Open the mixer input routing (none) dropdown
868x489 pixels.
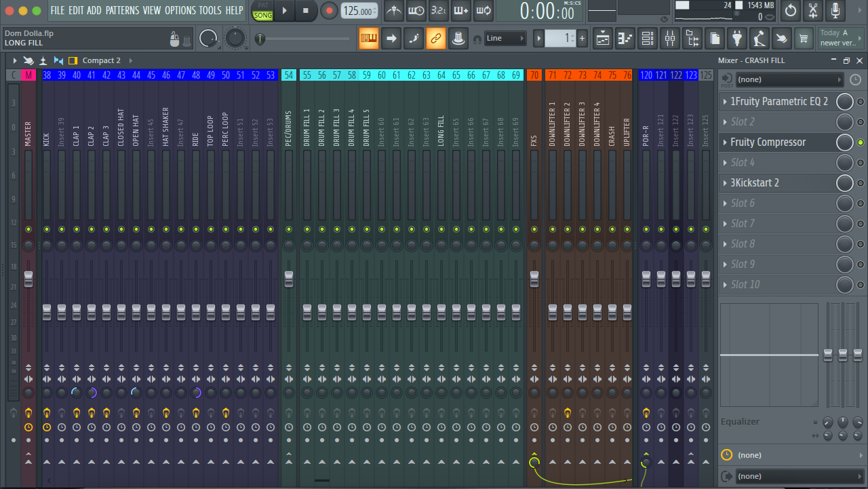pos(789,80)
